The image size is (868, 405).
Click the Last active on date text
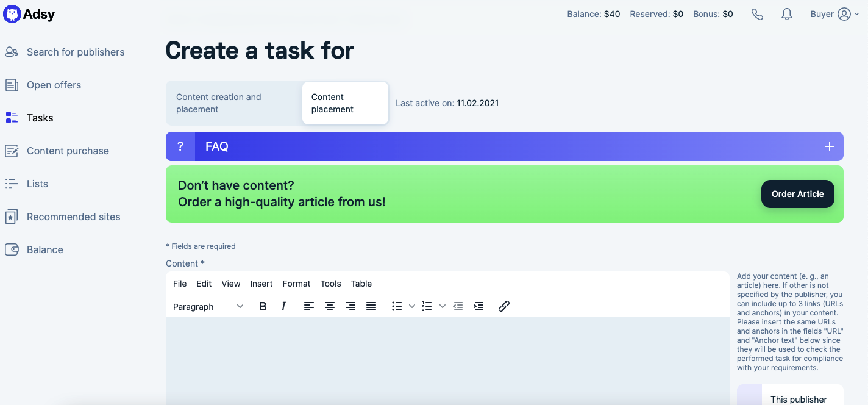click(447, 103)
